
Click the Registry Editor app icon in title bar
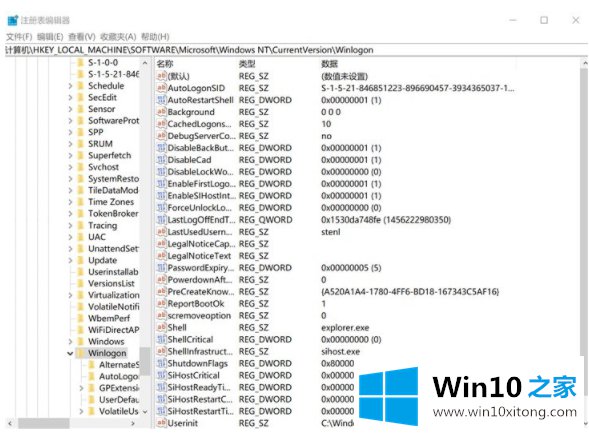[x=12, y=20]
